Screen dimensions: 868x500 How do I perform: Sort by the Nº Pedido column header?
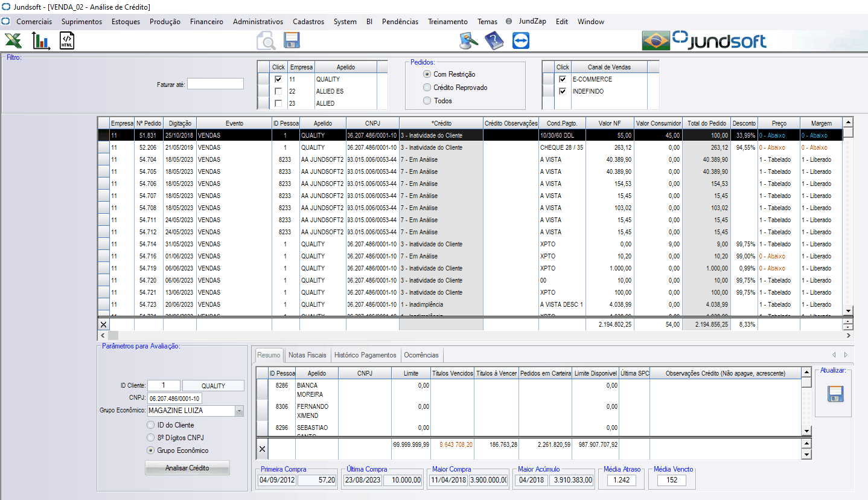(148, 123)
